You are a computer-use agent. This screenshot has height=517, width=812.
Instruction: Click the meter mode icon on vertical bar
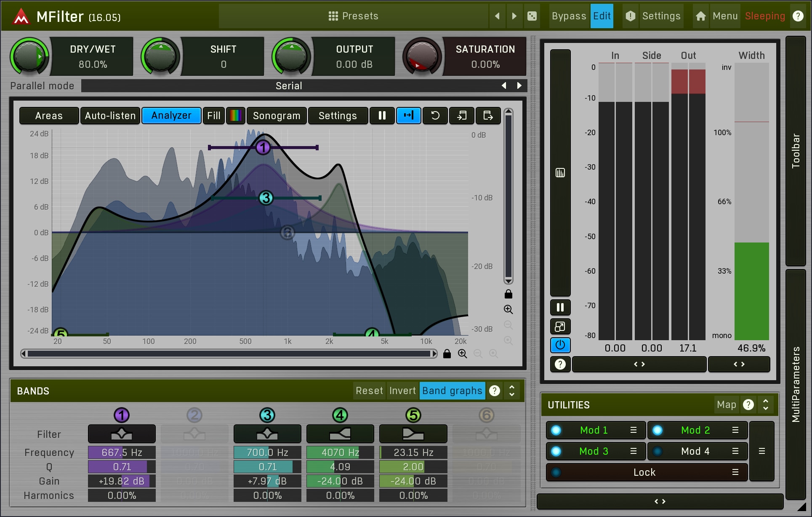click(560, 173)
